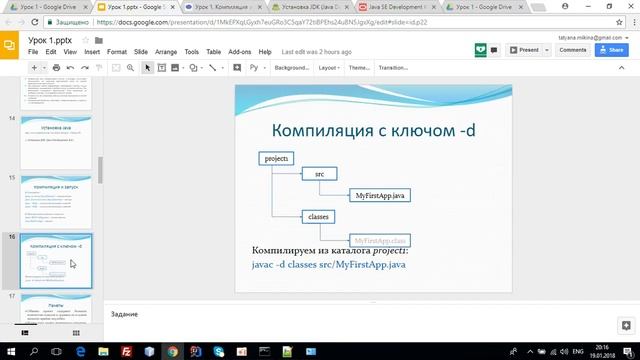The image size is (640, 360).
Task: Open the Layout dropdown
Action: point(329,68)
